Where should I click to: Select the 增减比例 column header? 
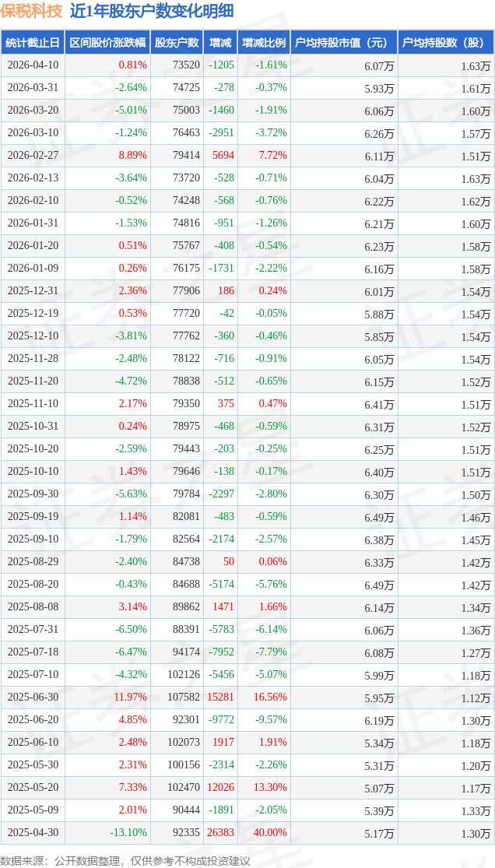[263, 43]
